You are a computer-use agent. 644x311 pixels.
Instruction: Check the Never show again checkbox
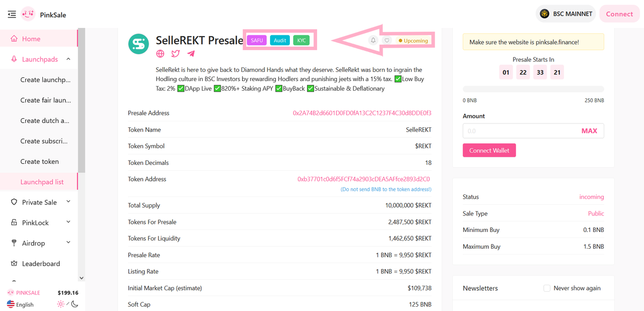546,288
